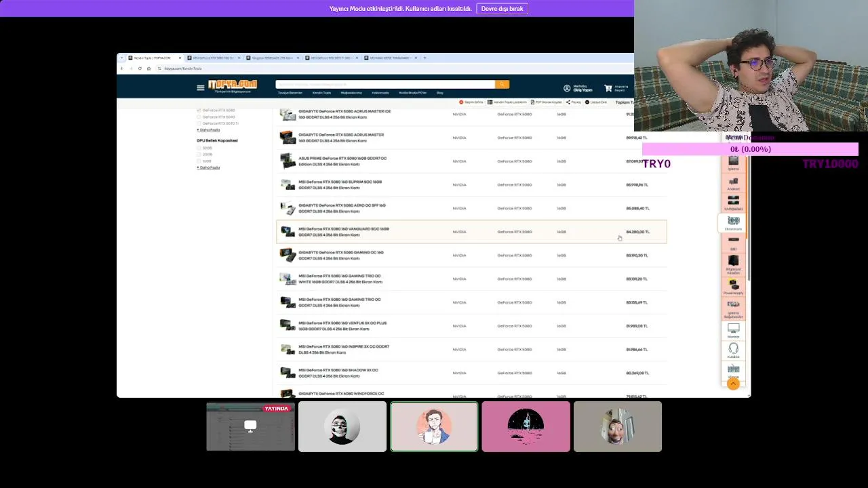This screenshot has width=868, height=488.
Task: Open the user account Giriş Yapın icon
Action: point(567,88)
